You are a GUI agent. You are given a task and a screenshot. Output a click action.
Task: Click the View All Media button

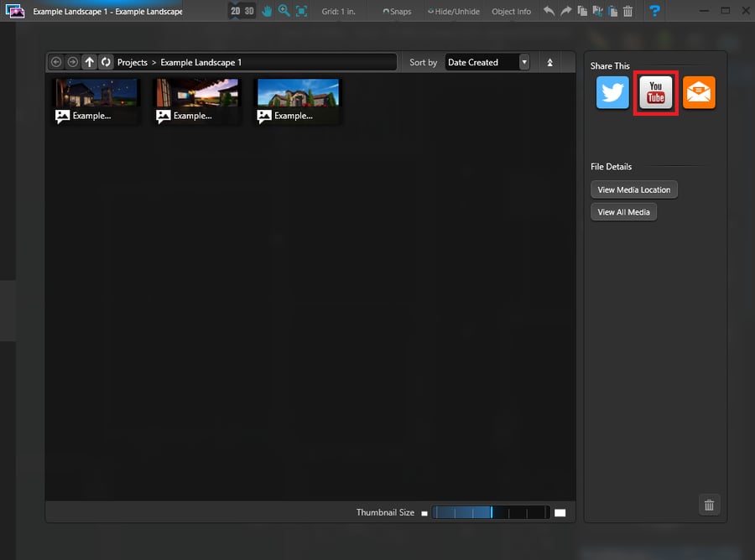coord(623,211)
